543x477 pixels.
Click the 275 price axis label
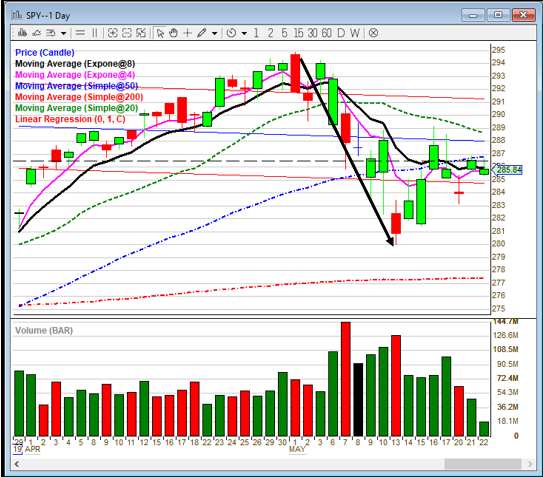(498, 308)
